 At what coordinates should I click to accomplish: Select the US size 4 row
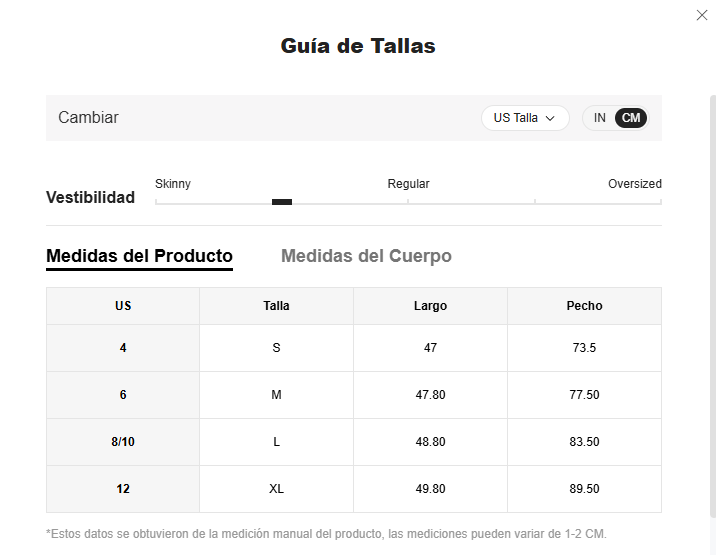[x=354, y=348]
